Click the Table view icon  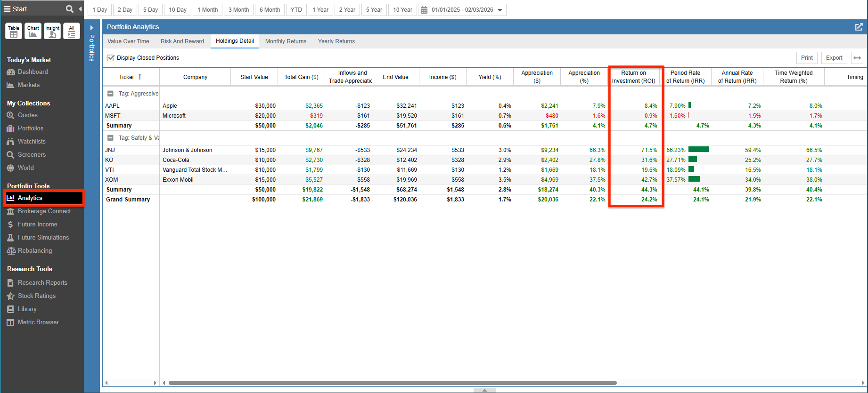click(14, 31)
